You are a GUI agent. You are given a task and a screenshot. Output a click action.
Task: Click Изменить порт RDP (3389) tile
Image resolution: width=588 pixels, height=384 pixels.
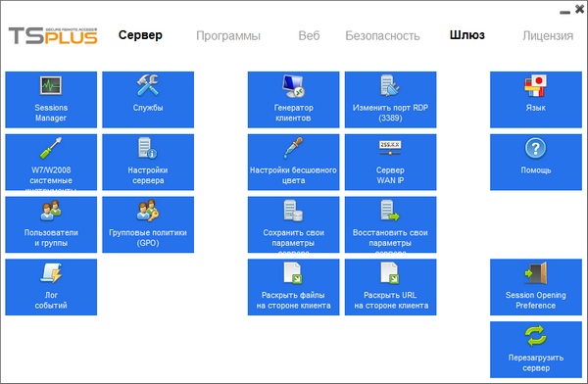pos(390,100)
